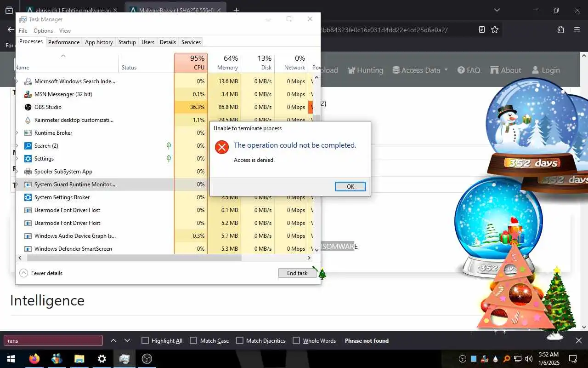Click OK in the access denied dialog
The image size is (588, 368).
(351, 186)
